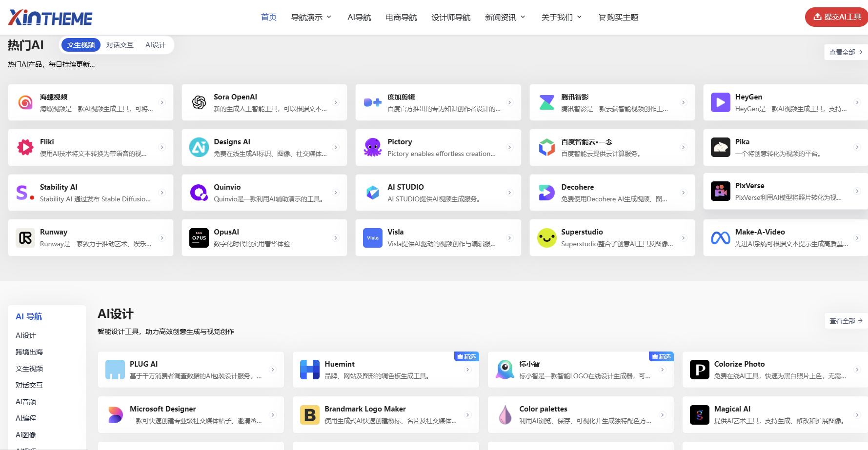Open AI导航 menu item
868x450 pixels.
pos(359,17)
